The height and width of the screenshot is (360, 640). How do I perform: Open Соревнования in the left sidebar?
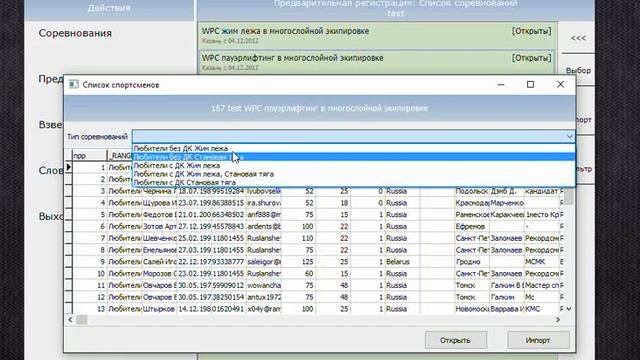(x=75, y=33)
